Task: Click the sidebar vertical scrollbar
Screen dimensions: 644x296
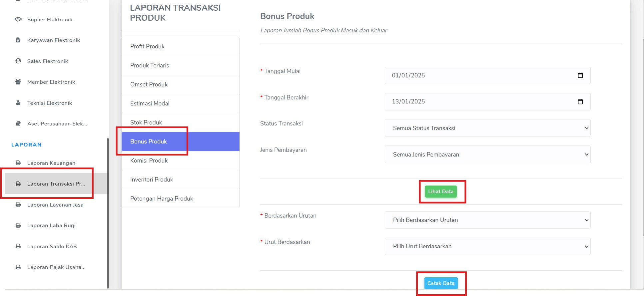Action: (x=108, y=213)
